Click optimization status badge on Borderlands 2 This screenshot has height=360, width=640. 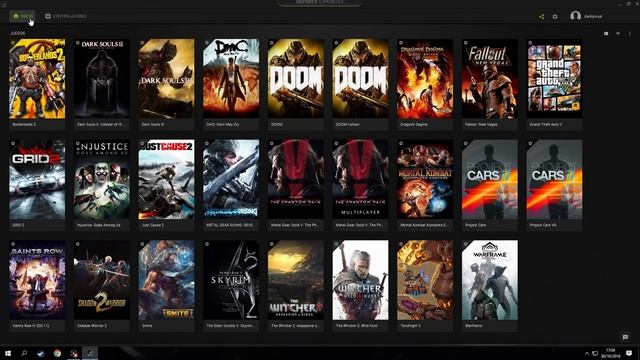tap(13, 42)
